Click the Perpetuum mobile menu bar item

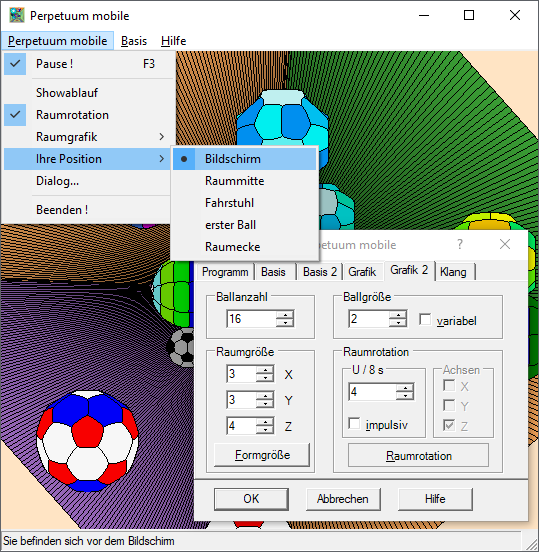pyautogui.click(x=57, y=41)
